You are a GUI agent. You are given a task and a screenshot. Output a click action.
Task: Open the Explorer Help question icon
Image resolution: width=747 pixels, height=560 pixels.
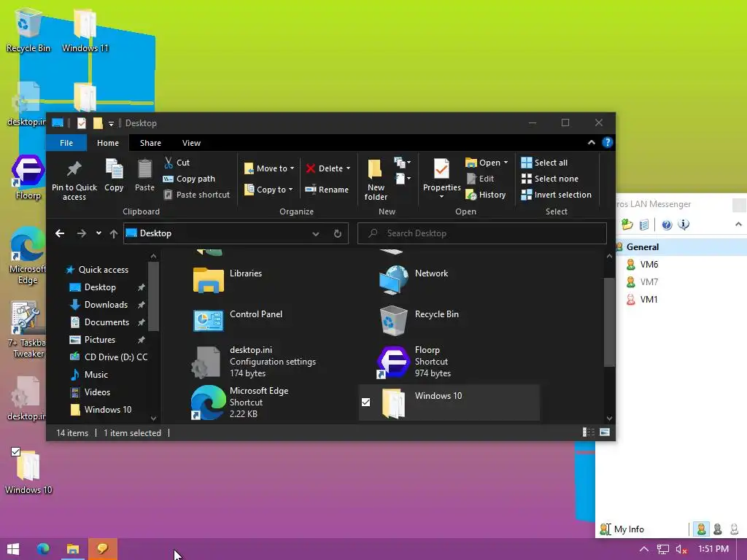[x=608, y=142]
